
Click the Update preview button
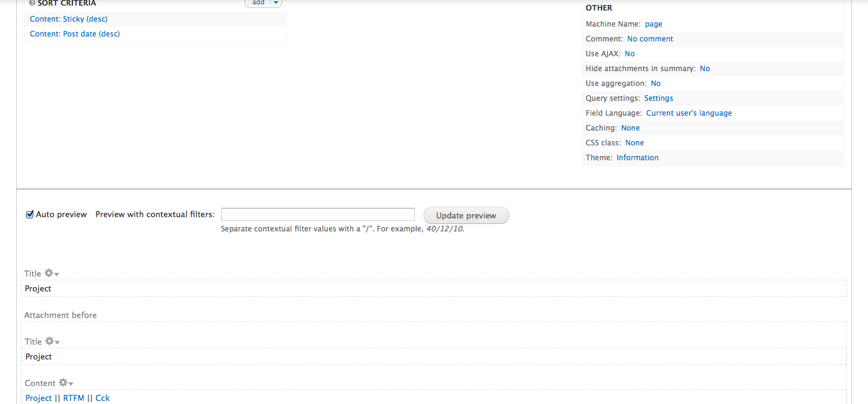coord(466,215)
